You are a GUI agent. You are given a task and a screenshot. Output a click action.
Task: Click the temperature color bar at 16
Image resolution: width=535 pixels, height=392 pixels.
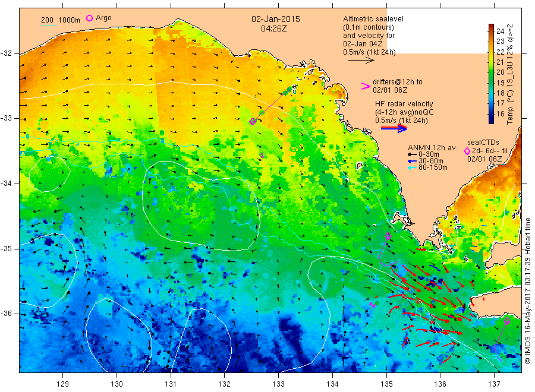tap(491, 113)
